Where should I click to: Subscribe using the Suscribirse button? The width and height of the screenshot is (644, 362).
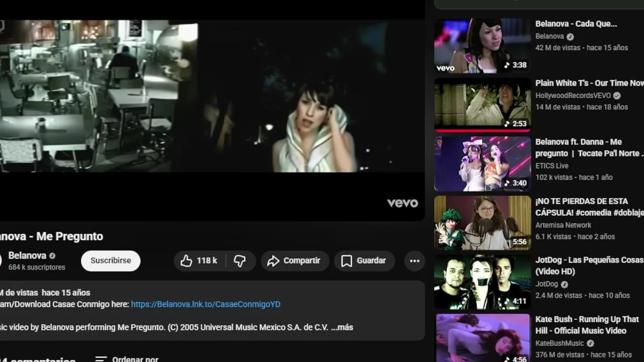[x=111, y=260]
